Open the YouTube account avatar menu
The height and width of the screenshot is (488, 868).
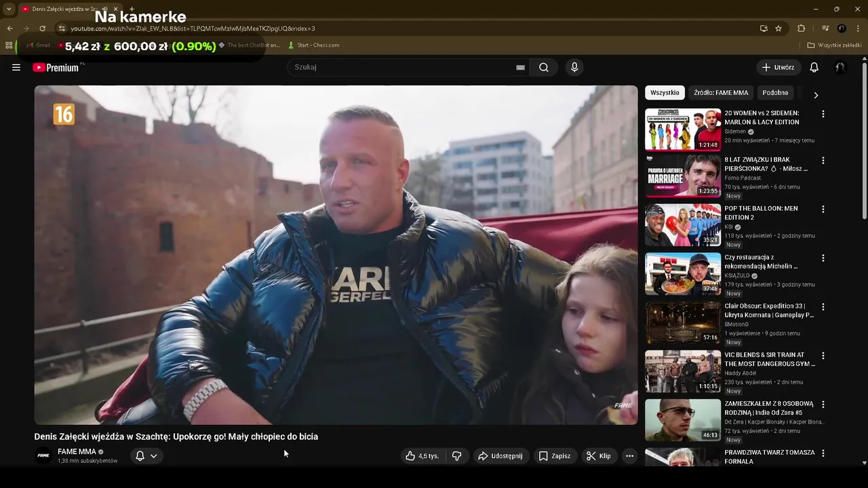pyautogui.click(x=840, y=67)
